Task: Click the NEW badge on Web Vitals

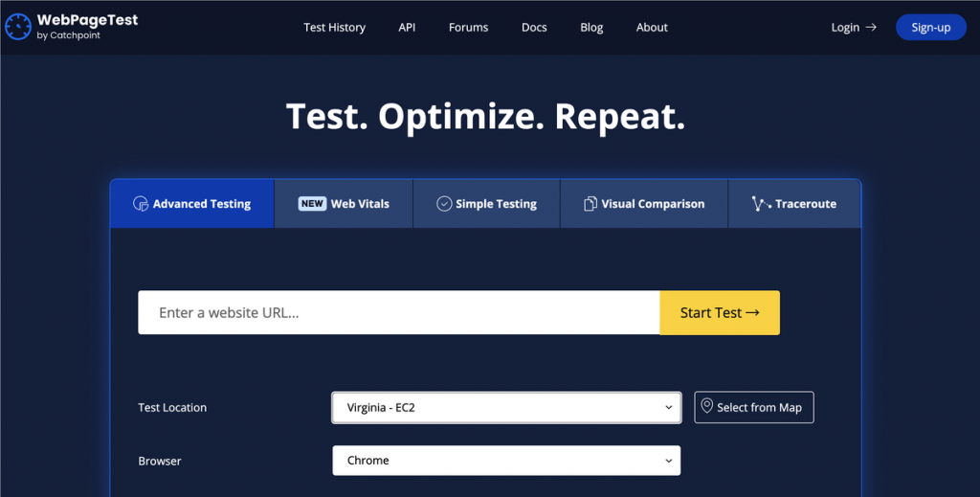Action: point(312,204)
